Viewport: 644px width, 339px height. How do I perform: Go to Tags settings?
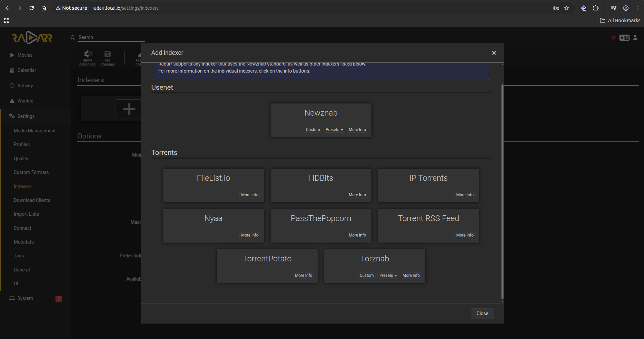[x=19, y=256]
